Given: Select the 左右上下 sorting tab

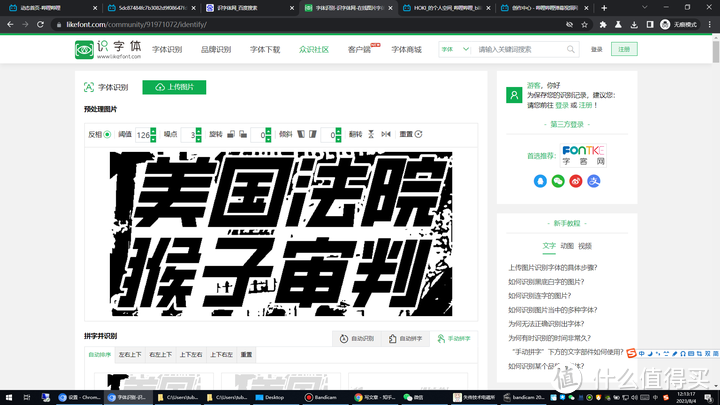Looking at the screenshot, I should [130, 354].
